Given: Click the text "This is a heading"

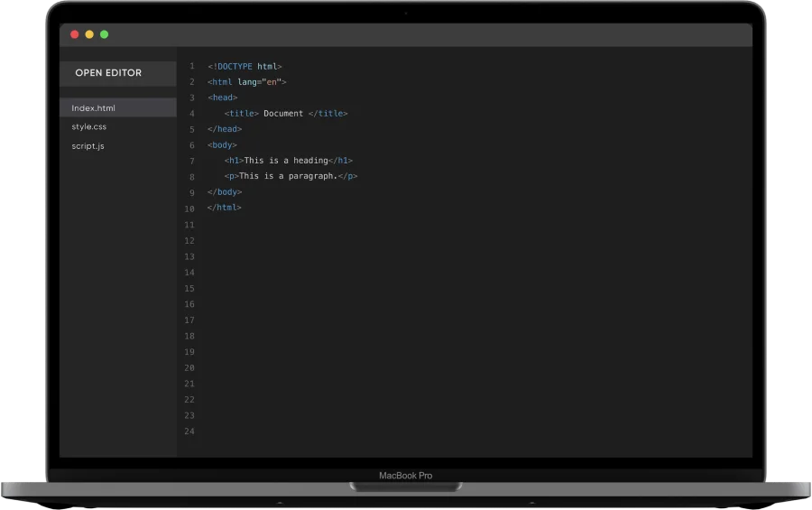Looking at the screenshot, I should tap(286, 161).
